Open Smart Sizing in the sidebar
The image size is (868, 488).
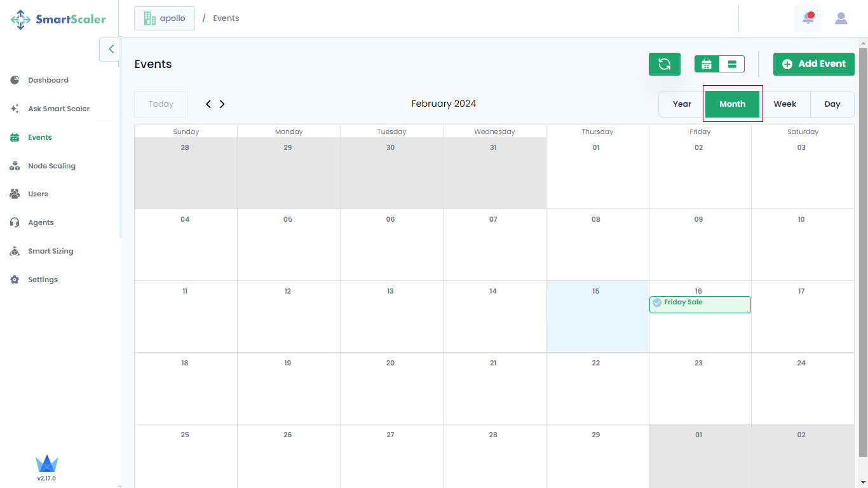tap(50, 251)
